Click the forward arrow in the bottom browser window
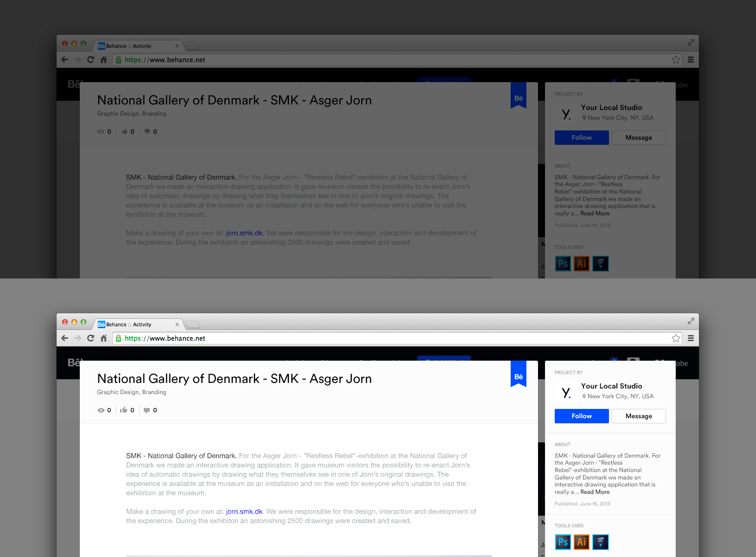756x557 pixels. pyautogui.click(x=77, y=338)
